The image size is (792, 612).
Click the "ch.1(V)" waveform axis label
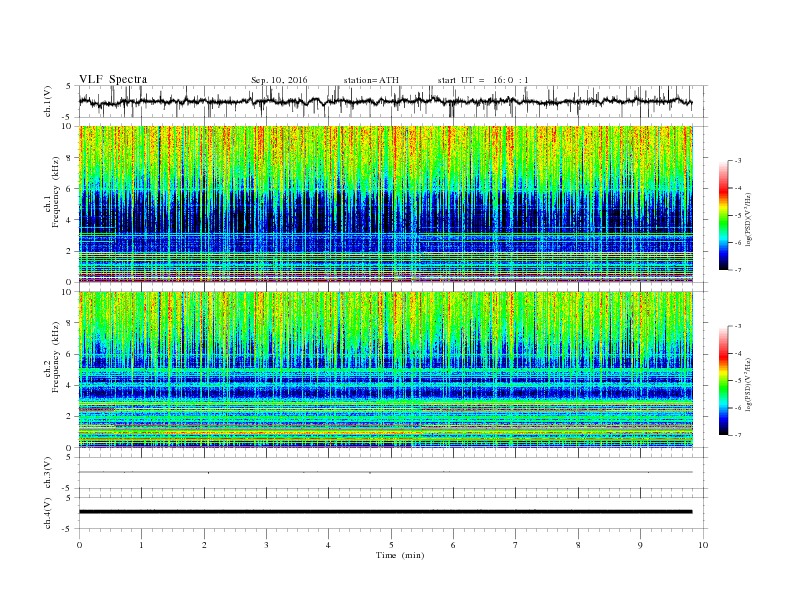[x=48, y=101]
